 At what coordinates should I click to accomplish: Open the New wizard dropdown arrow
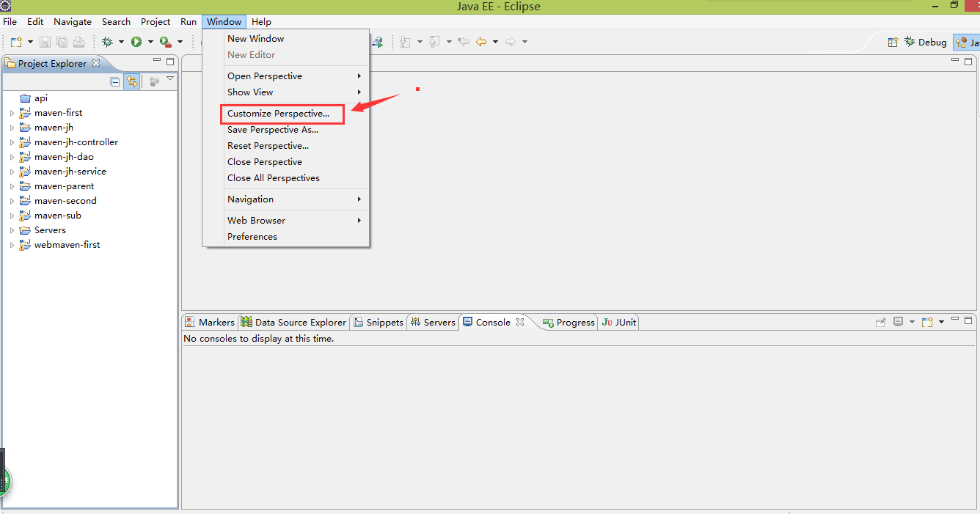click(30, 42)
